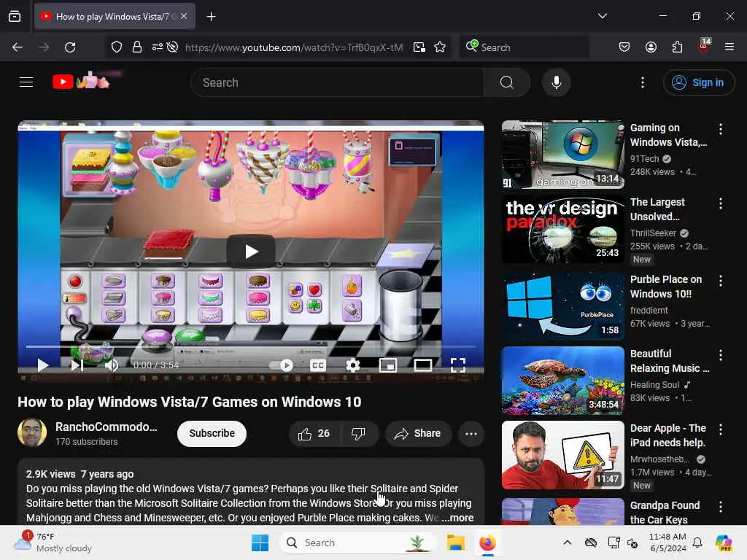The image size is (747, 560).
Task: Dislike the video with thumbs down
Action: (x=359, y=433)
